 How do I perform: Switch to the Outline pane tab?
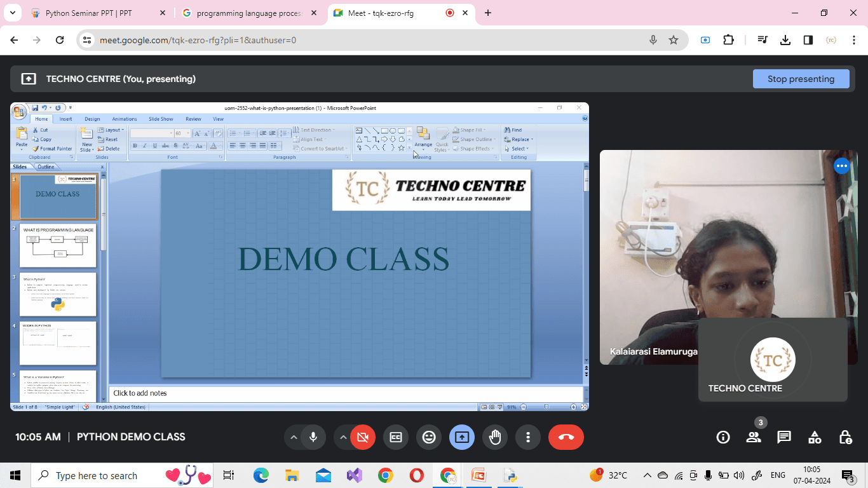click(45, 167)
